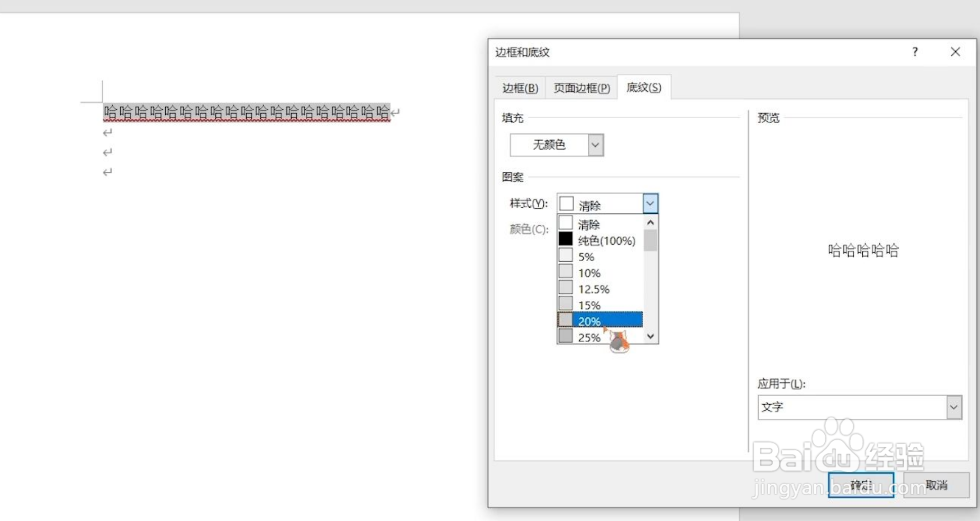
Task: Click the white swatch beside 清除 list item
Action: click(566, 223)
